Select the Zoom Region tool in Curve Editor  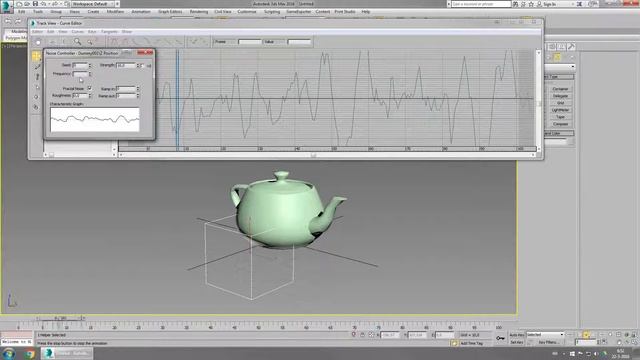tap(90, 42)
